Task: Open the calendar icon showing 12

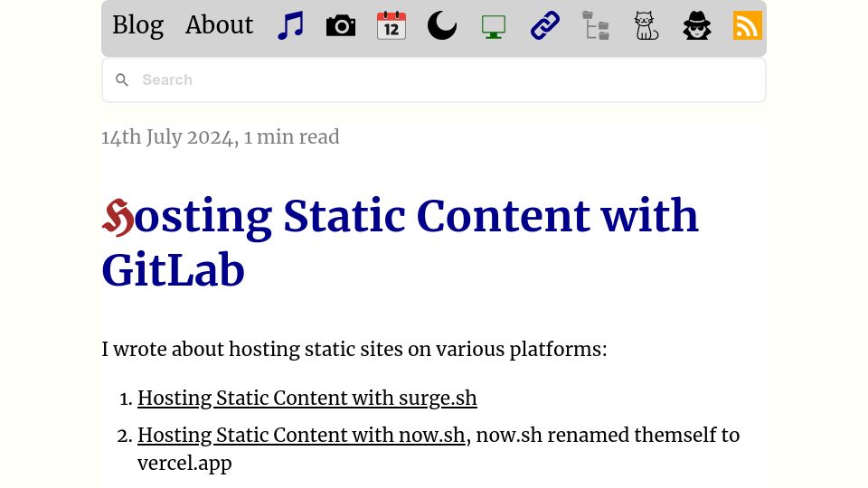Action: point(392,25)
